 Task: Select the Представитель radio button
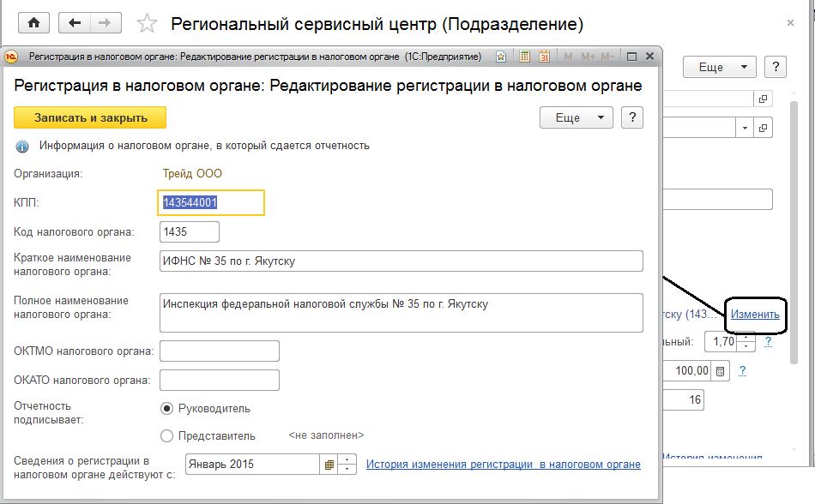click(167, 435)
